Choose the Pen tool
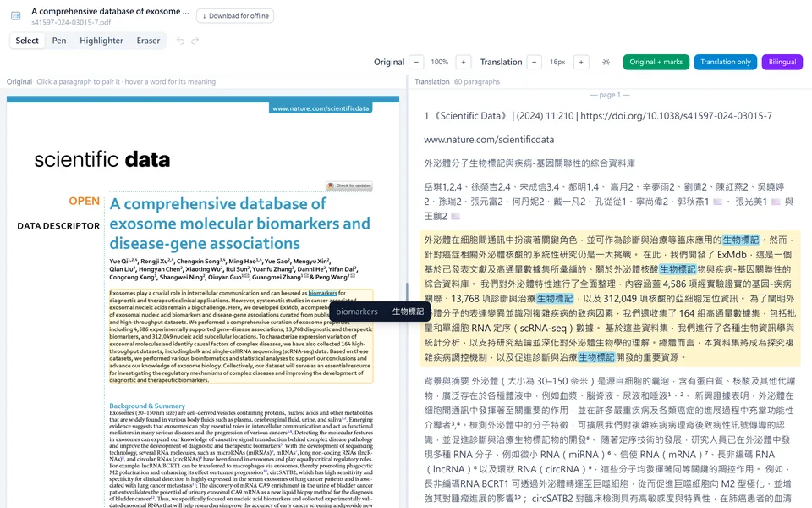The height and width of the screenshot is (508, 812). (59, 41)
